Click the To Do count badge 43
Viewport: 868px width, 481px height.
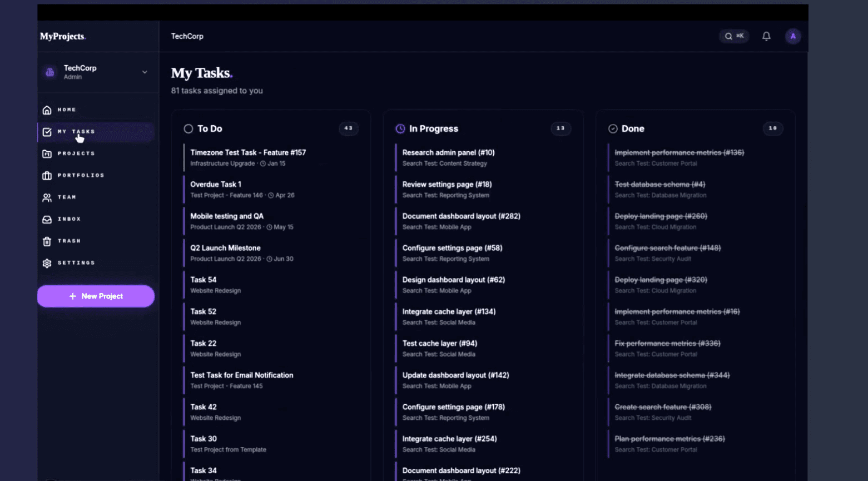349,128
